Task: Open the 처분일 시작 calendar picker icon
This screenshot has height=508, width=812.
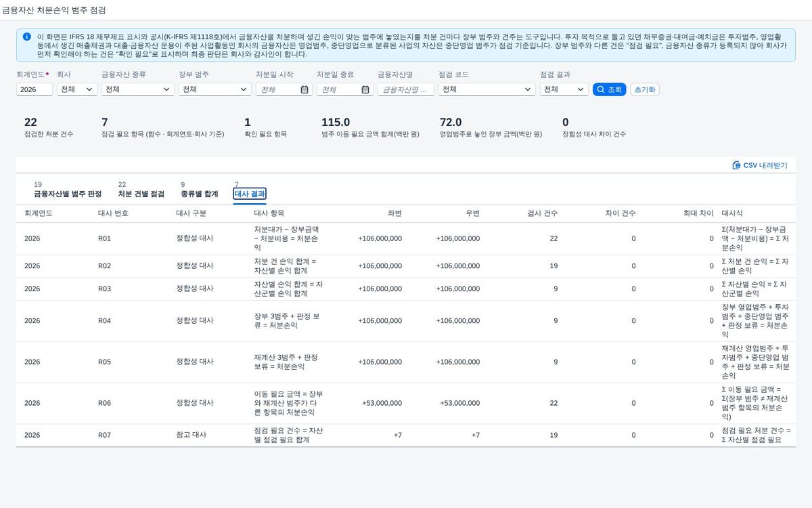Action: 304,89
